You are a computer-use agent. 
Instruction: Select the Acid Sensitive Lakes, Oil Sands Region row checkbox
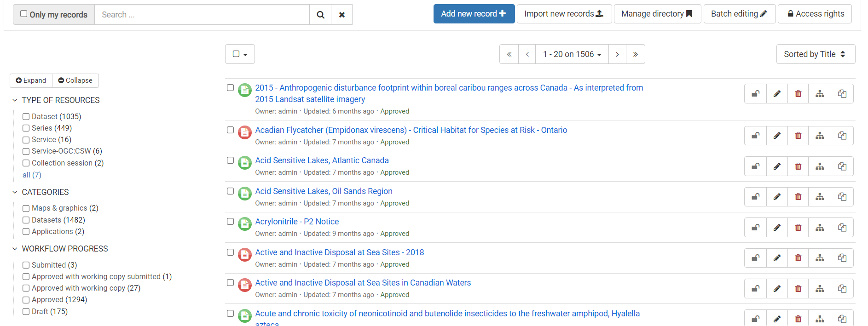click(x=231, y=191)
